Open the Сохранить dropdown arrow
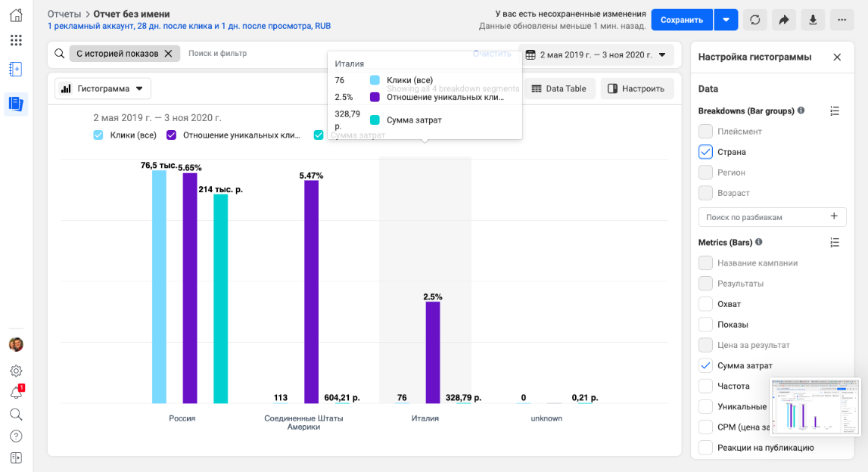 726,20
